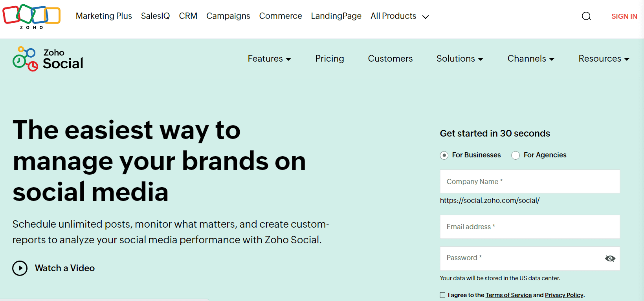Expand the Solutions dropdown

point(459,59)
